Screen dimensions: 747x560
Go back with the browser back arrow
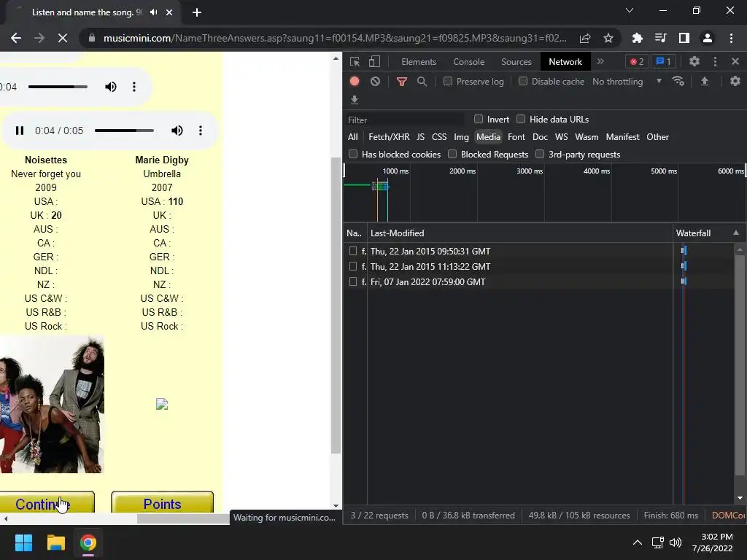(x=16, y=38)
